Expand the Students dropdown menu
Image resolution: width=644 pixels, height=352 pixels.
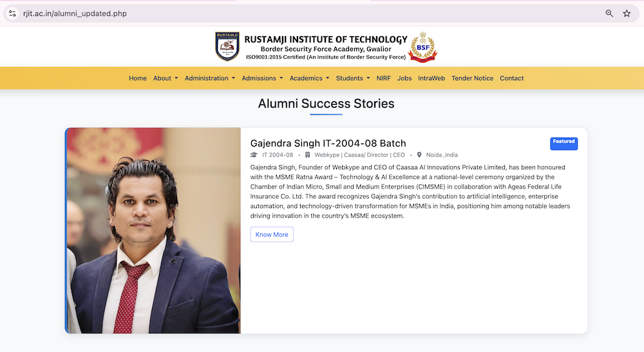(x=353, y=78)
